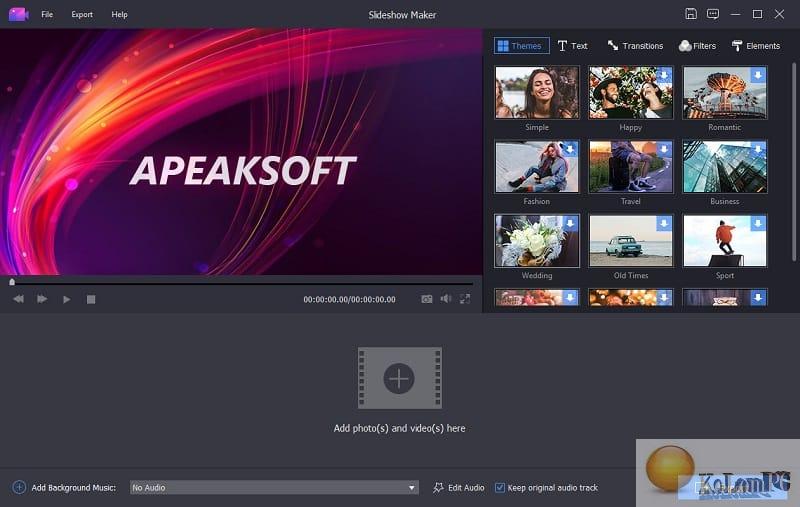Take a snapshot with the camera icon
The height and width of the screenshot is (507, 800).
pos(427,299)
